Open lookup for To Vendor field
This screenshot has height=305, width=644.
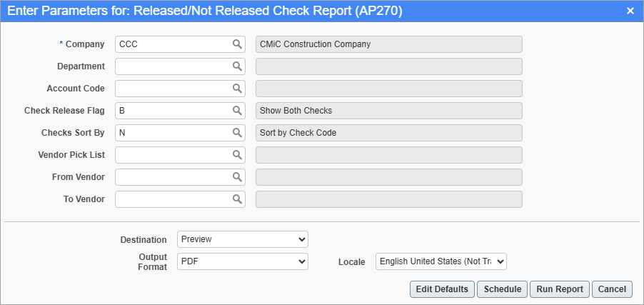237,199
